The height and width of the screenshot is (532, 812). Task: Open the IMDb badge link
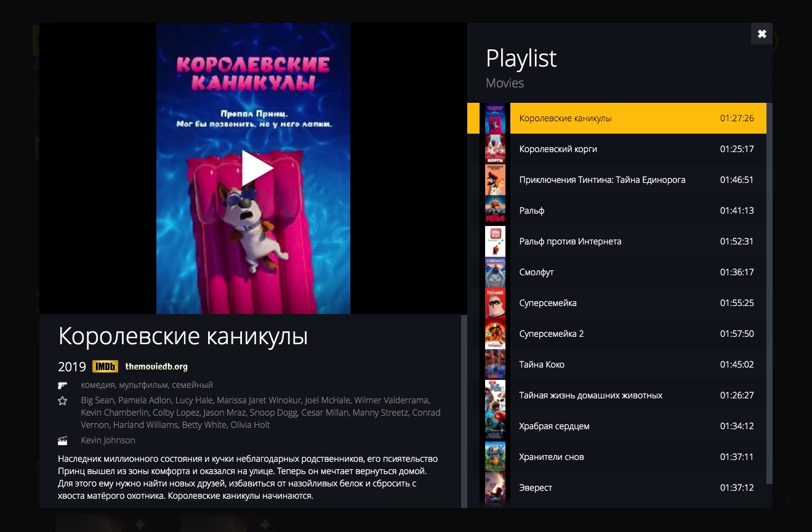[105, 366]
